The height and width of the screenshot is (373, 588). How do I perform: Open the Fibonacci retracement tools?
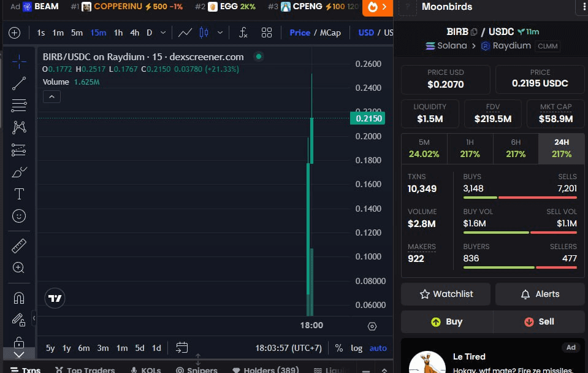19,106
